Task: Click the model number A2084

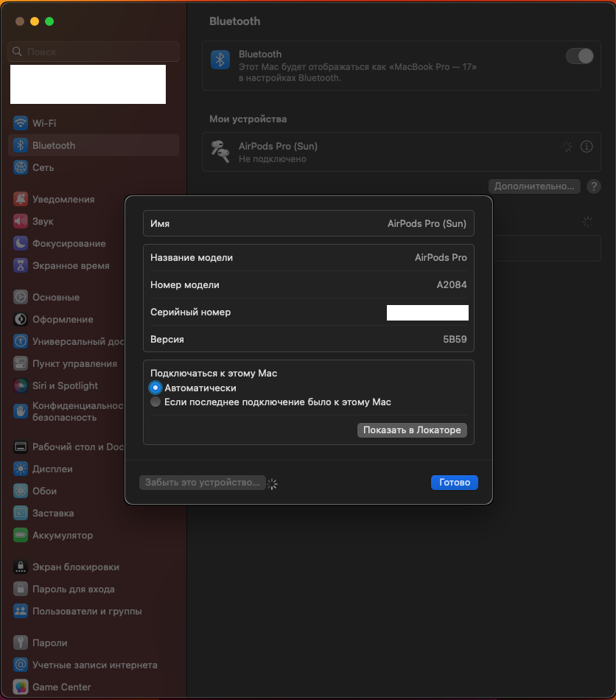Action: pyautogui.click(x=451, y=285)
